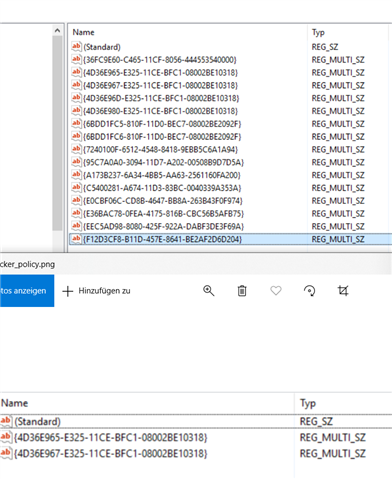Click the cker_policy.png file name title

pyautogui.click(x=28, y=264)
